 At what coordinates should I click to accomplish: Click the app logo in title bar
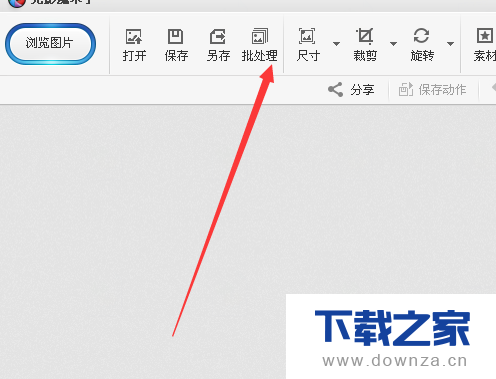16,3
